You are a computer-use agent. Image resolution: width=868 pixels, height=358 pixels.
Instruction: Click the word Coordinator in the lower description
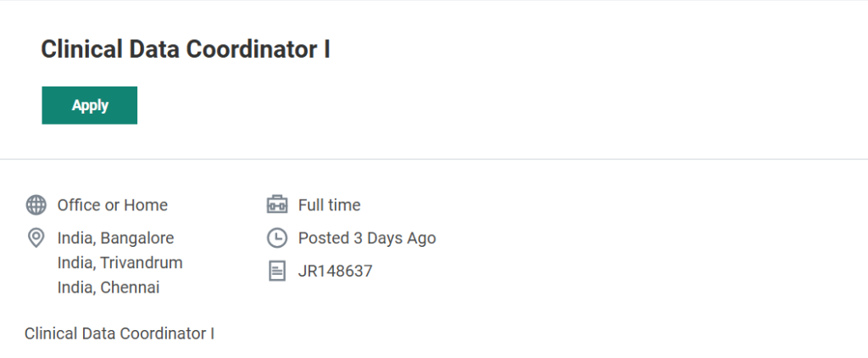(163, 333)
